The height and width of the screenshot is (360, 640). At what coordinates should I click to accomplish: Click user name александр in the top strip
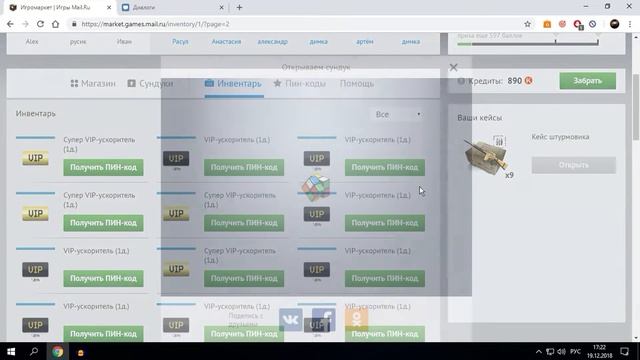(x=272, y=42)
